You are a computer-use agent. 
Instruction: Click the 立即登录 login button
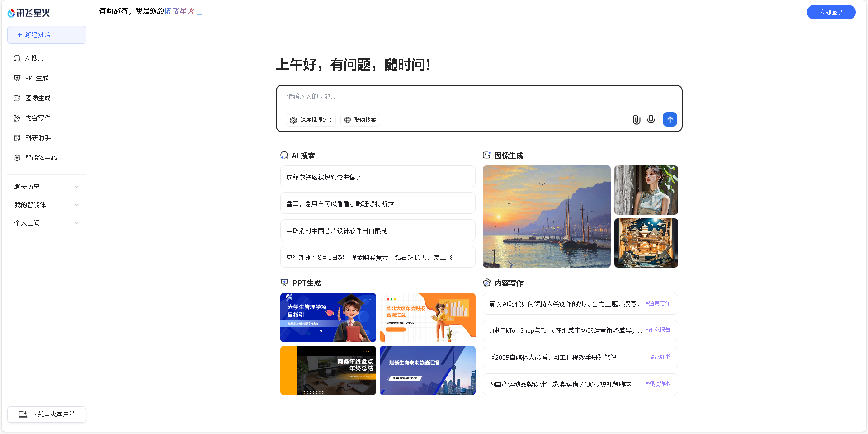pos(830,12)
